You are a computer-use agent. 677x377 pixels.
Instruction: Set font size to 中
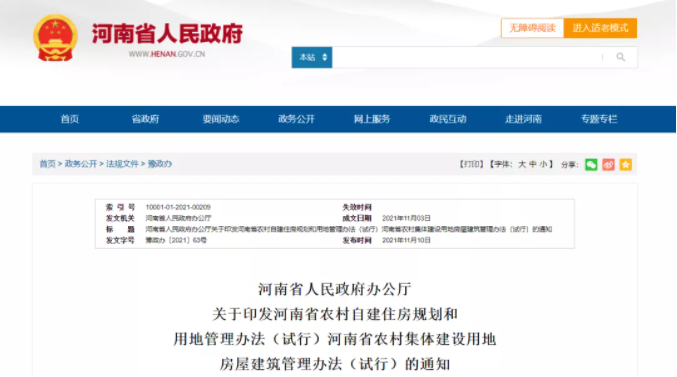(533, 164)
